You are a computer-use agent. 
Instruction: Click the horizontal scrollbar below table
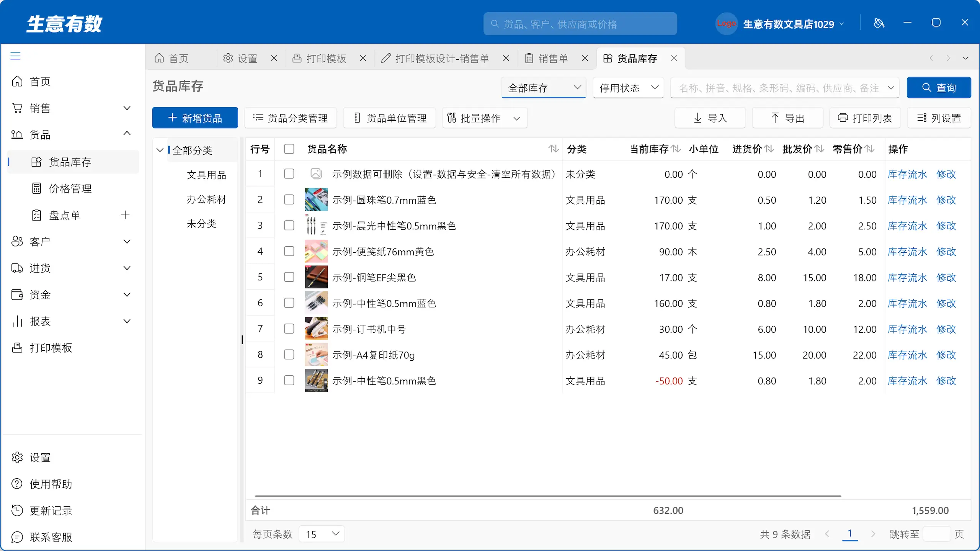(x=547, y=496)
